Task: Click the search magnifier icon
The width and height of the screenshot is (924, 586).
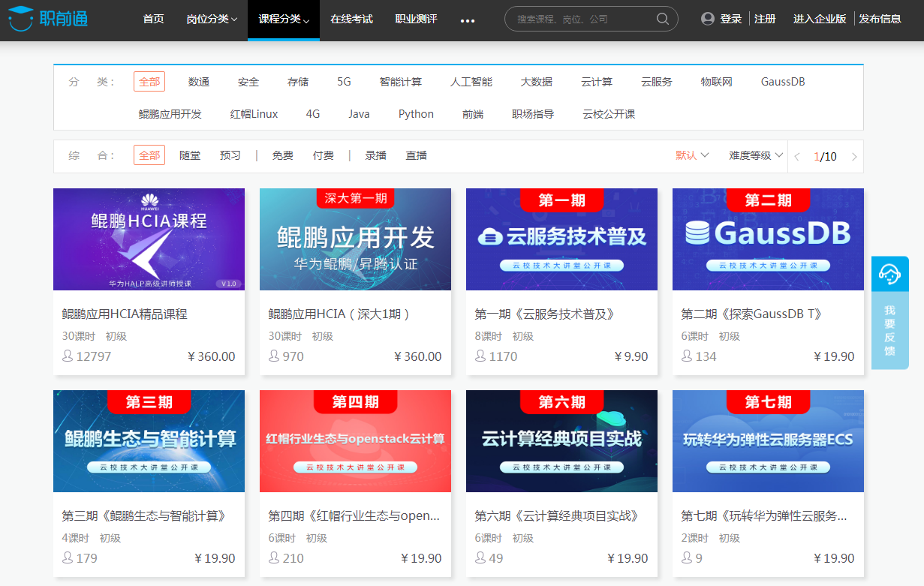Action: click(x=661, y=19)
